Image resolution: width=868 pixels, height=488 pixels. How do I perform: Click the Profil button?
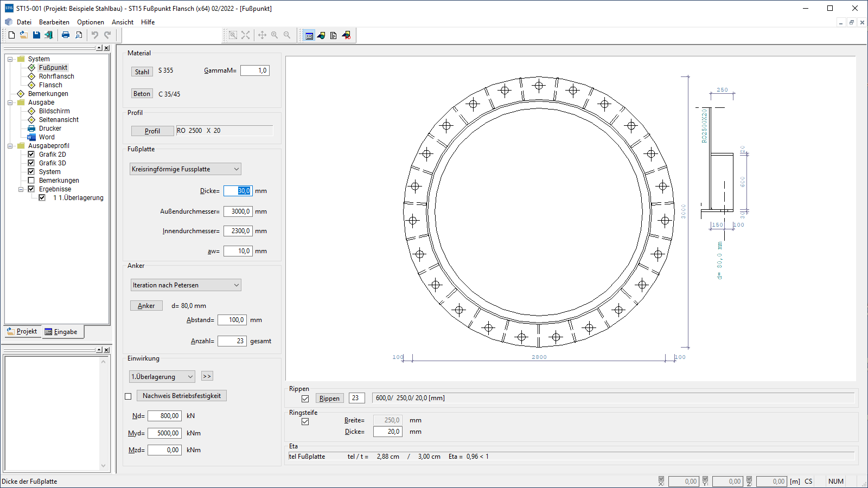click(152, 131)
